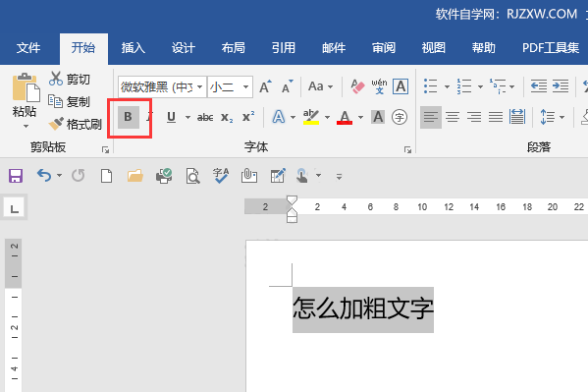The image size is (588, 392).
Task: Toggle Bold formatting
Action: 128,117
